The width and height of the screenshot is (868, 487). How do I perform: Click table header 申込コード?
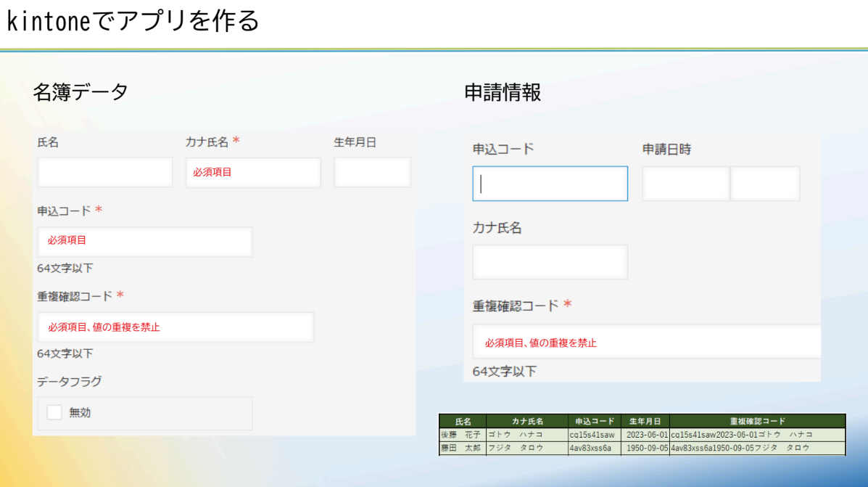595,421
